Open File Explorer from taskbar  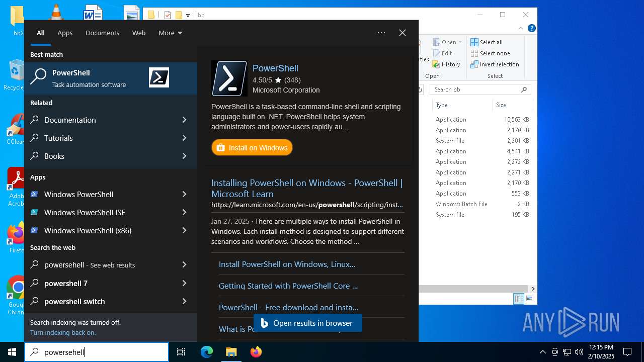(x=231, y=352)
